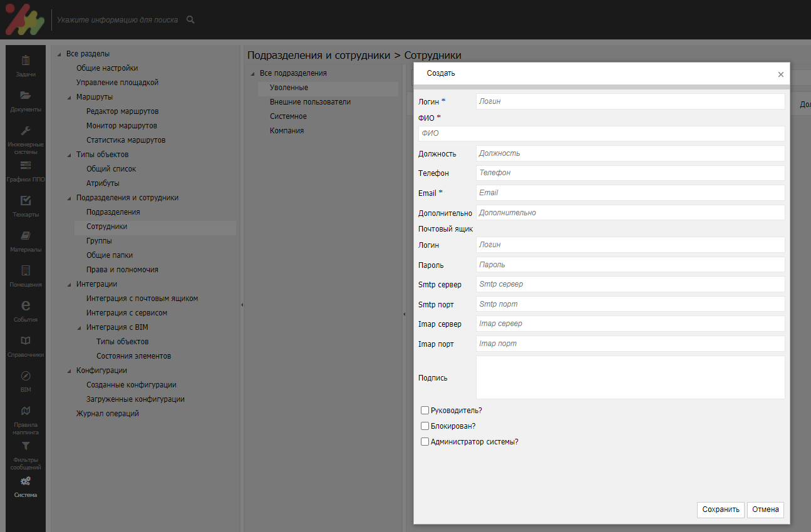Open the Задачи sidebar icon
This screenshot has width=811, height=532.
click(x=26, y=61)
